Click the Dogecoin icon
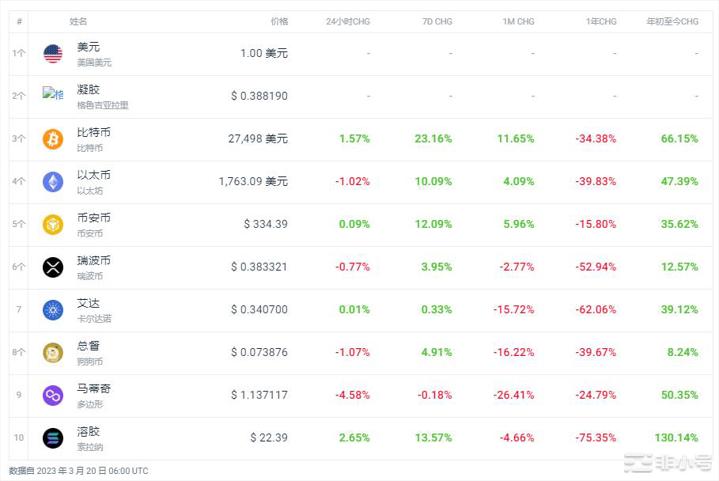This screenshot has width=719, height=481. point(53,353)
